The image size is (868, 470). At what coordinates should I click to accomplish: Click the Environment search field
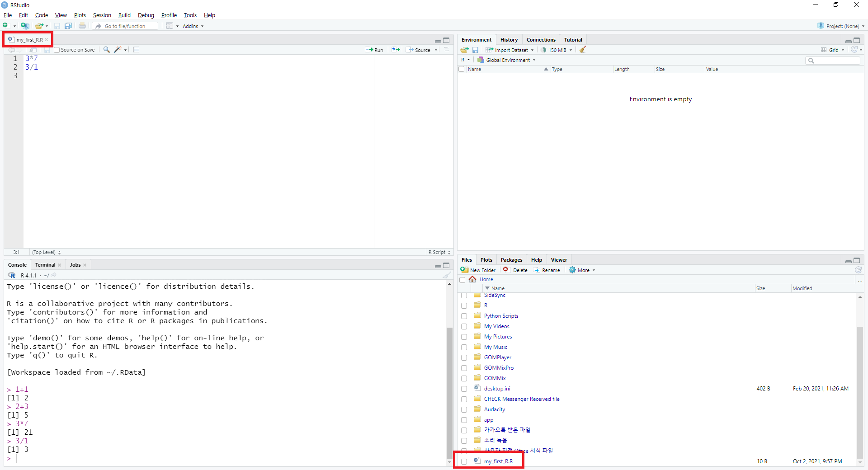(x=833, y=61)
